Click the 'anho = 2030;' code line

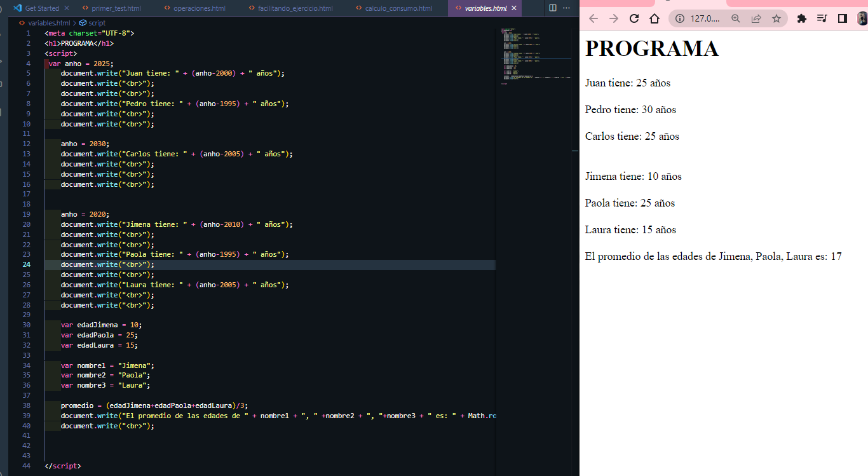point(85,144)
